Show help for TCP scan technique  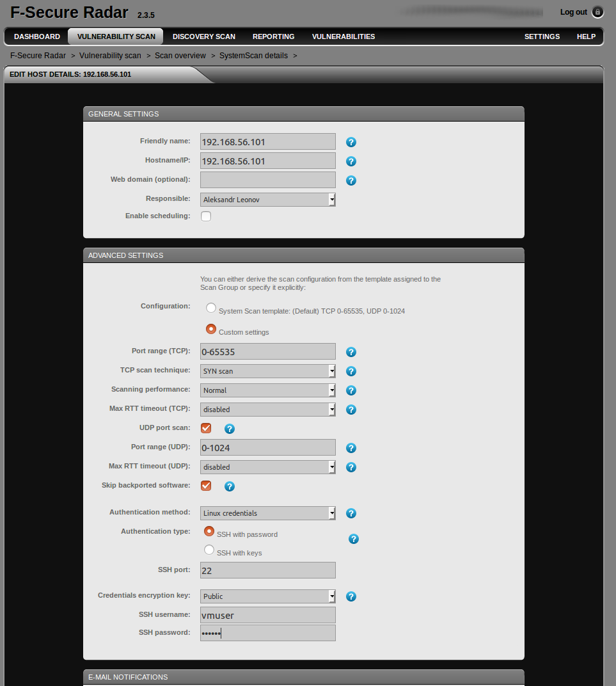[x=351, y=371]
